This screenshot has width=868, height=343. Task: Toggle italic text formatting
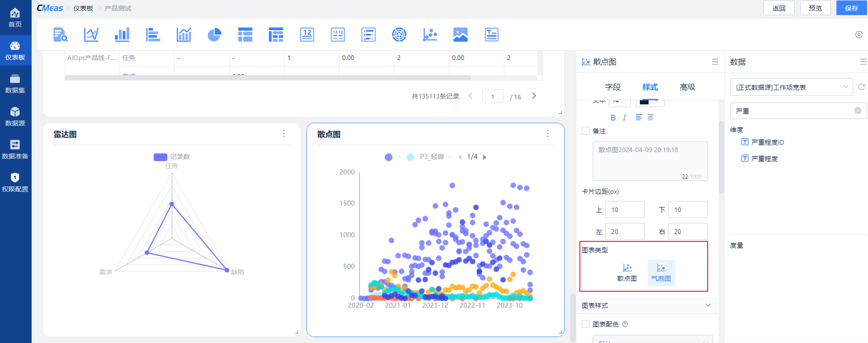624,118
